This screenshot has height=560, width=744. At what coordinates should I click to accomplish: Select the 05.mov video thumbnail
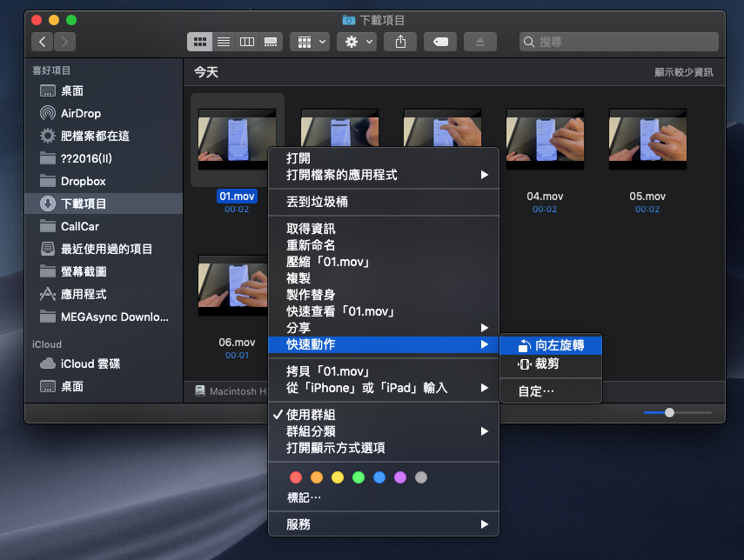pos(647,139)
